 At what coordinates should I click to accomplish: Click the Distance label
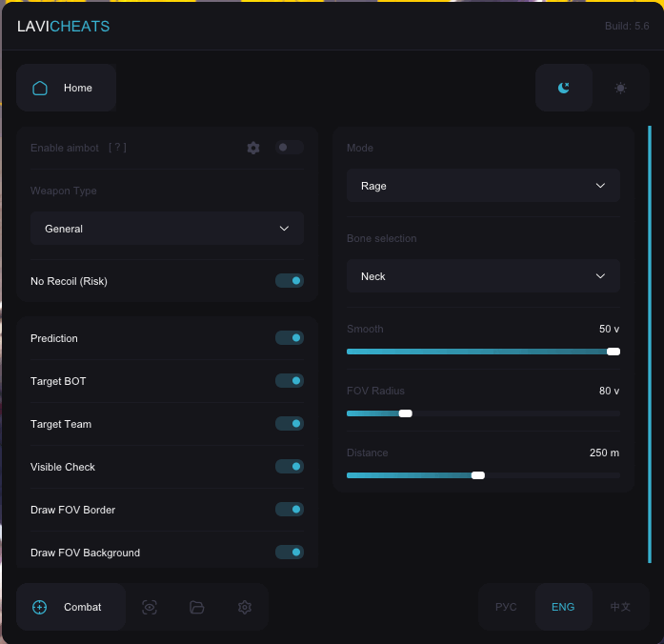367,453
